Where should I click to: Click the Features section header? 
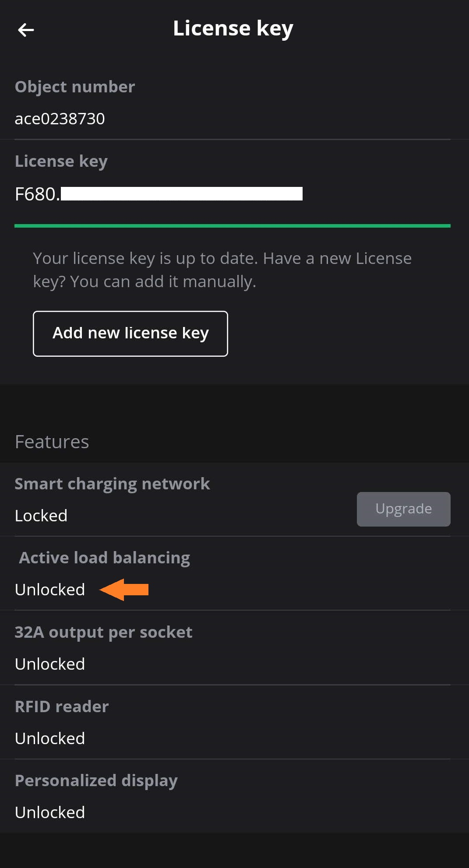[52, 442]
